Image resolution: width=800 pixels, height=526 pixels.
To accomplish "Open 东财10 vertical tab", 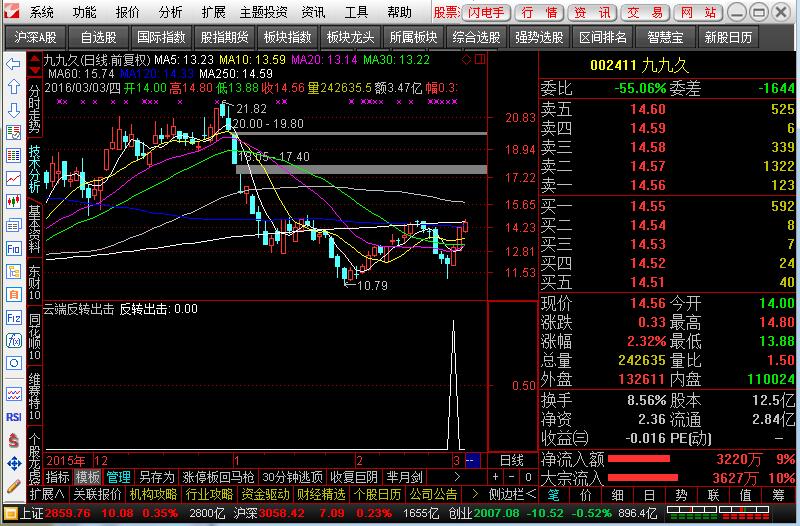I will tap(34, 282).
